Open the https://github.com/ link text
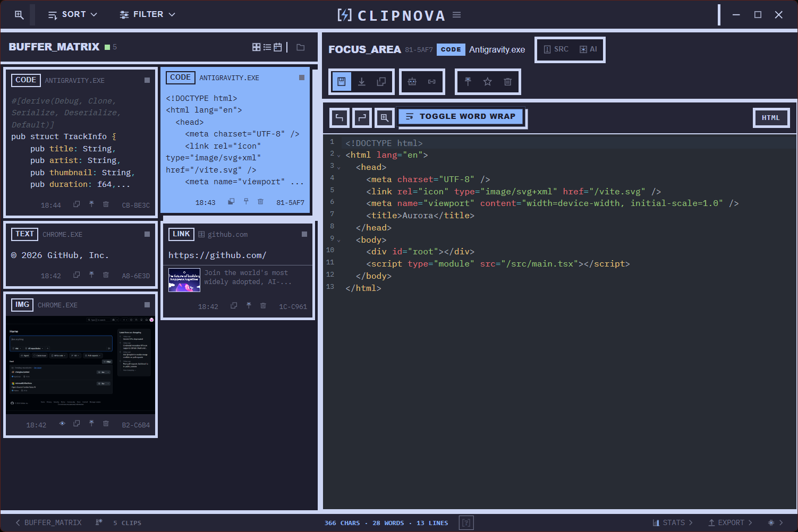 [x=217, y=255]
